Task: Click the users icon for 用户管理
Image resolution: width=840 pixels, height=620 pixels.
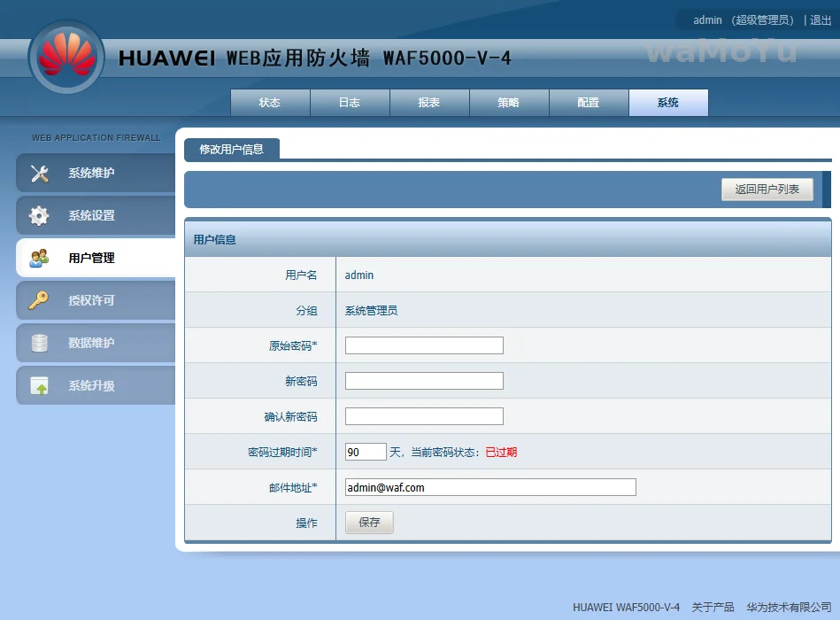Action: coord(40,259)
